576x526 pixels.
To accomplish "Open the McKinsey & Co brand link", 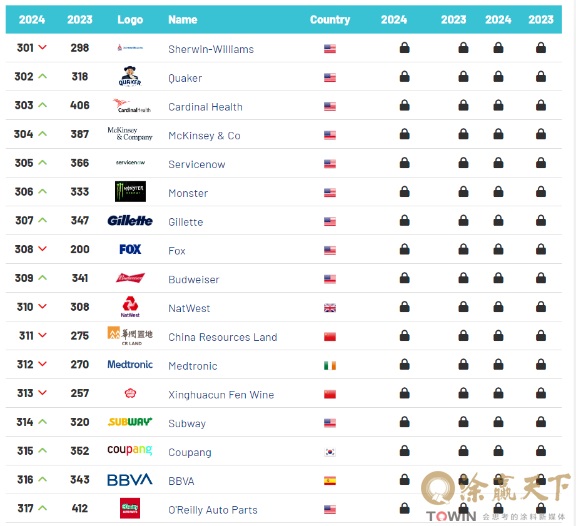I will [204, 136].
